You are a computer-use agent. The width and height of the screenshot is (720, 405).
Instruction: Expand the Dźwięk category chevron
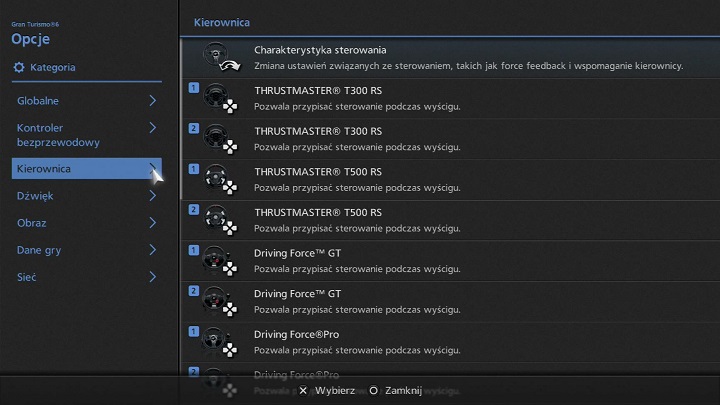point(152,196)
